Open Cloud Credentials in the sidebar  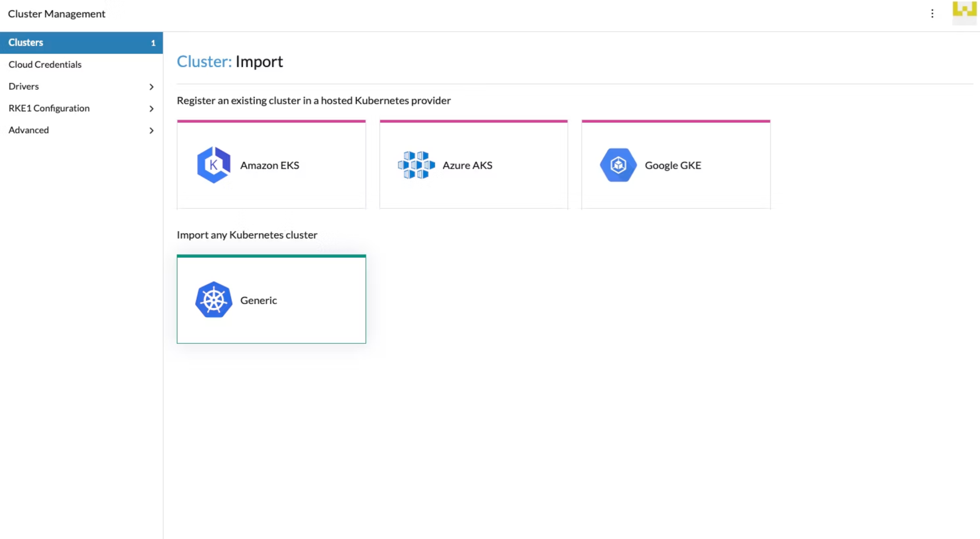pyautogui.click(x=45, y=64)
